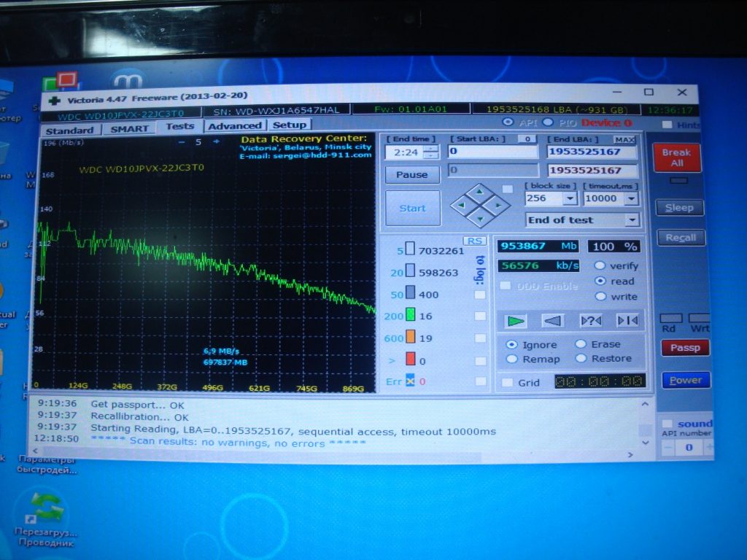The image size is (747, 560).
Task: Click the right arrow on navigation diamond
Action: coord(498,205)
